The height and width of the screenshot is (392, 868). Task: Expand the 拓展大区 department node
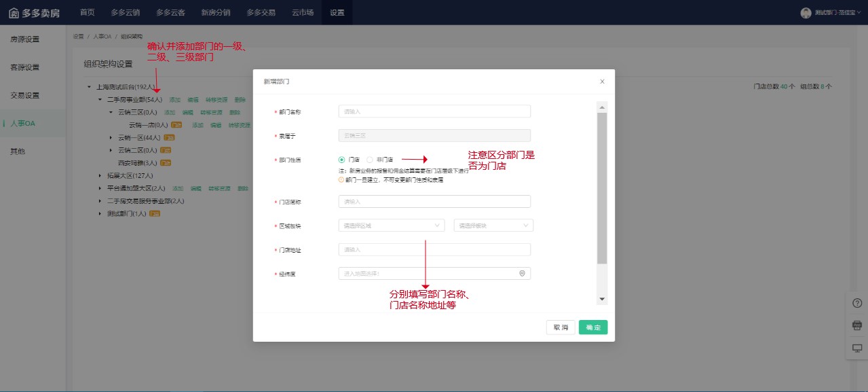point(100,175)
